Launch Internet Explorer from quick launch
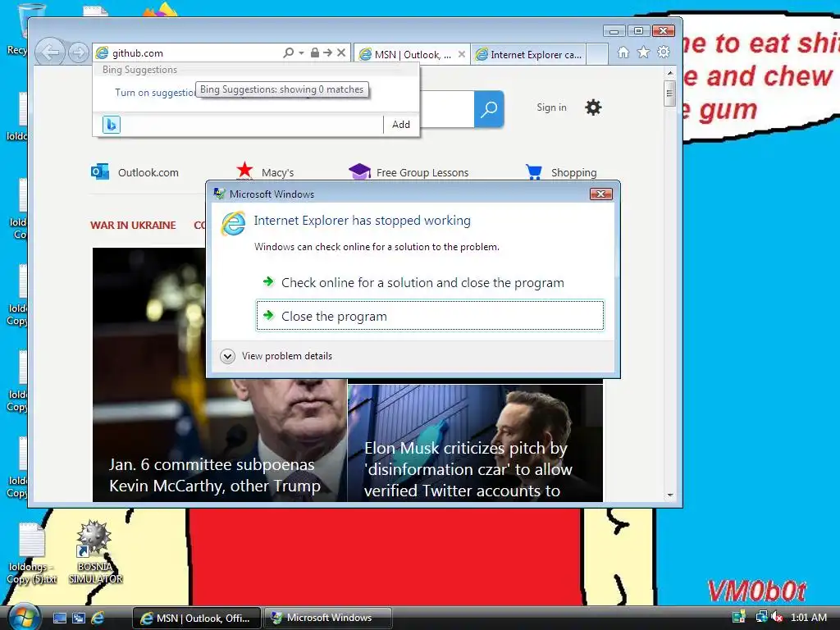840x630 pixels. click(98, 618)
